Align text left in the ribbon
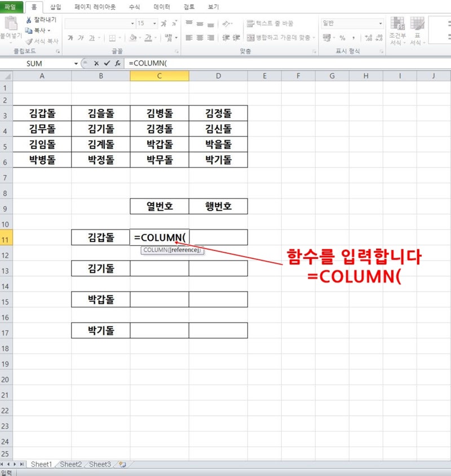This screenshot has width=451, height=476. [x=189, y=38]
